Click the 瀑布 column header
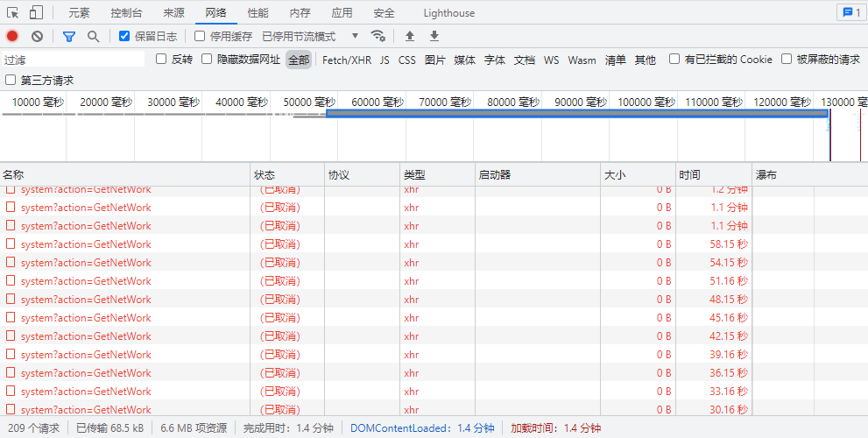868x438 pixels. tap(810, 175)
